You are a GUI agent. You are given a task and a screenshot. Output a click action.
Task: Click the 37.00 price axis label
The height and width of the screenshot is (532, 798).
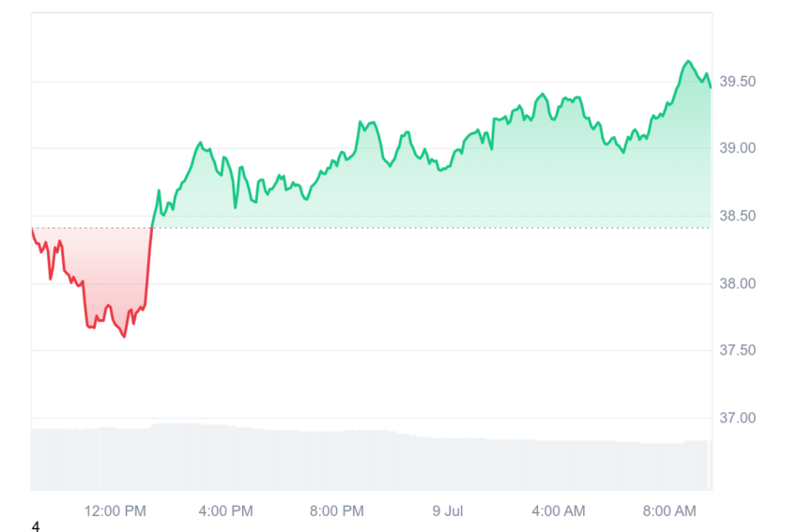[737, 418]
